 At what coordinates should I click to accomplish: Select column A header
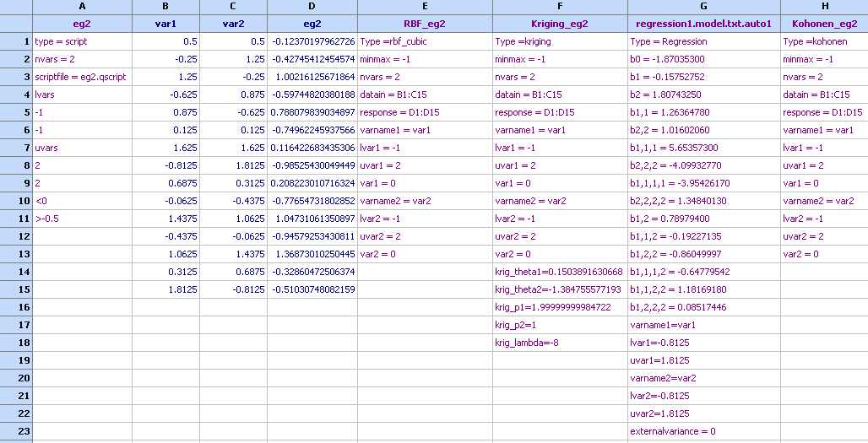pyautogui.click(x=82, y=7)
